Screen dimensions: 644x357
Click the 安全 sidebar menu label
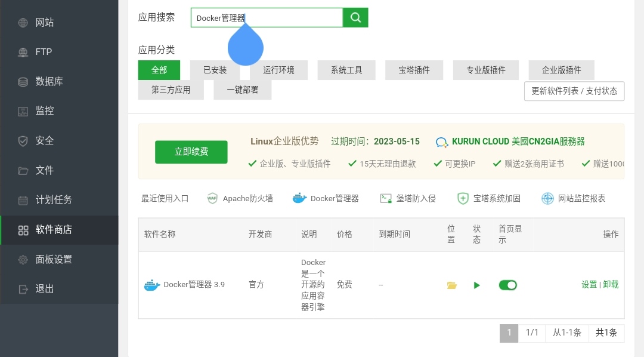(45, 141)
